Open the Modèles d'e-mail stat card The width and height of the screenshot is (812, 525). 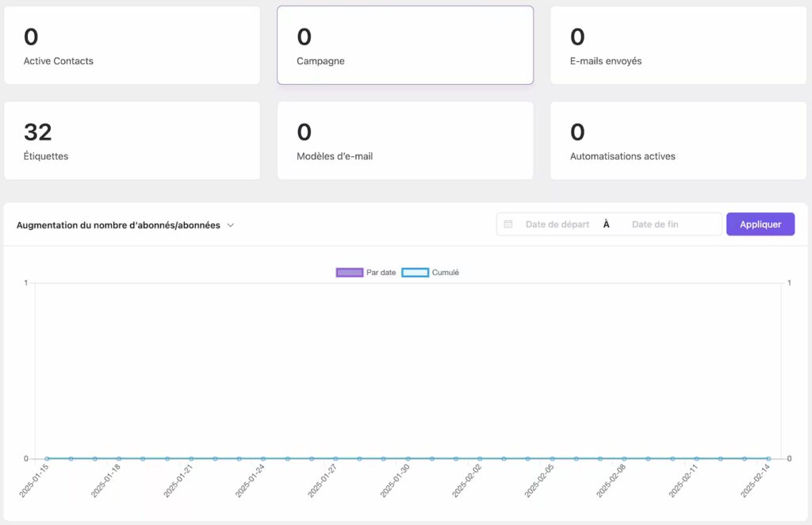[405, 140]
